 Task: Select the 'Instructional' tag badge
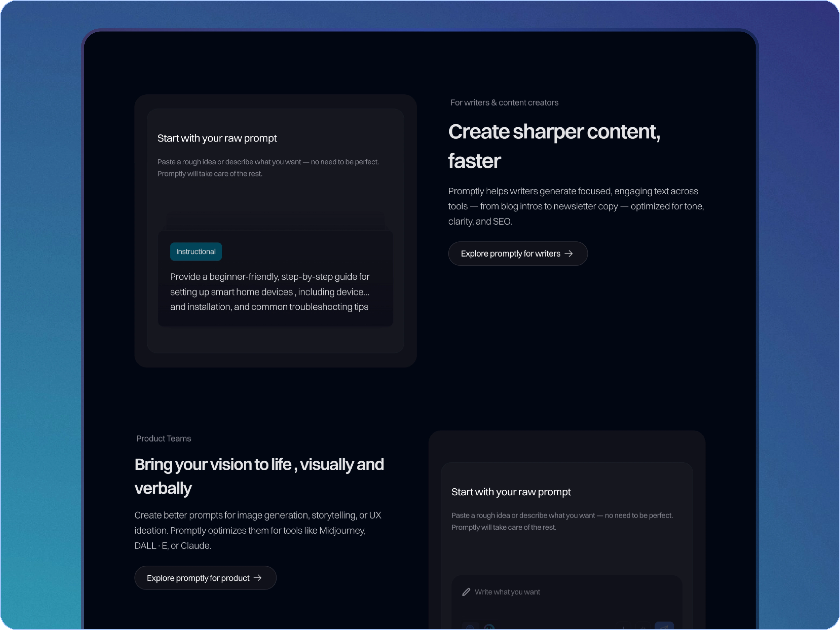(196, 251)
